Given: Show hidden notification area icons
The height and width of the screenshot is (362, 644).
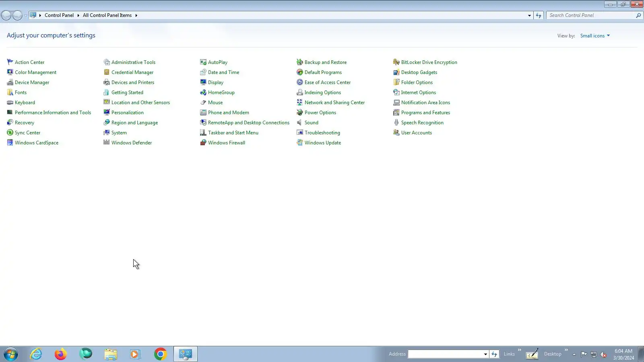Looking at the screenshot, I should point(574,354).
